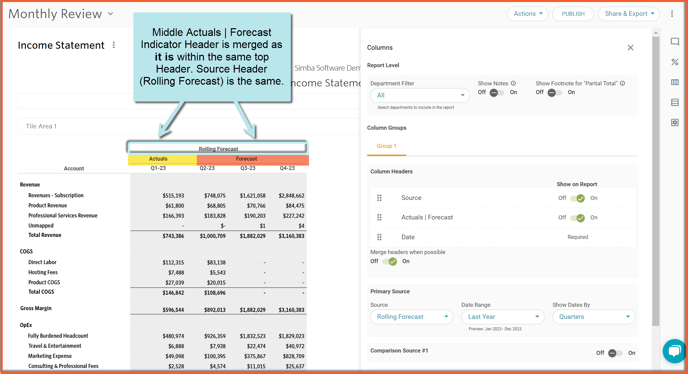
Task: Click the Hosting Fees row label
Action: pyautogui.click(x=43, y=272)
